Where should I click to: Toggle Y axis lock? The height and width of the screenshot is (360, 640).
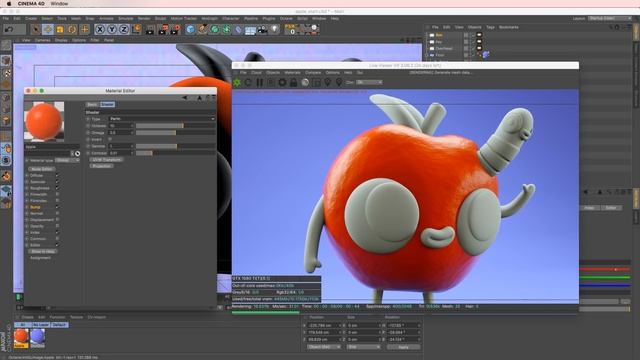pos(112,29)
